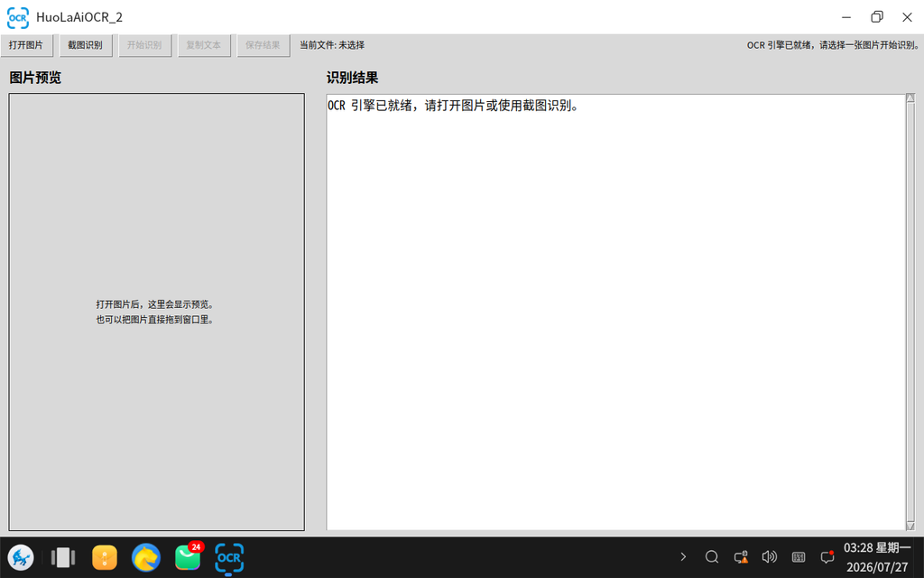
Task: Open the multitasking view taskbar icon
Action: click(x=63, y=557)
